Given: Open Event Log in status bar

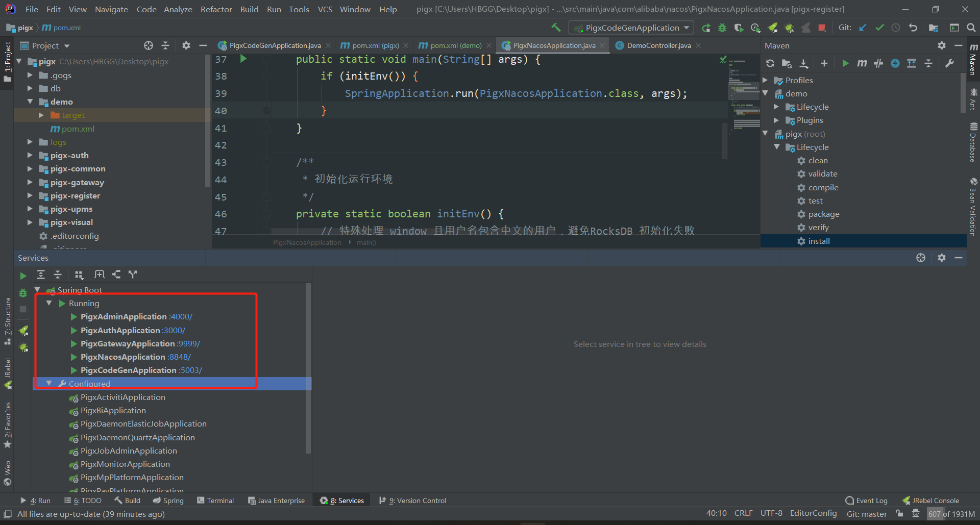Looking at the screenshot, I should coord(867,501).
